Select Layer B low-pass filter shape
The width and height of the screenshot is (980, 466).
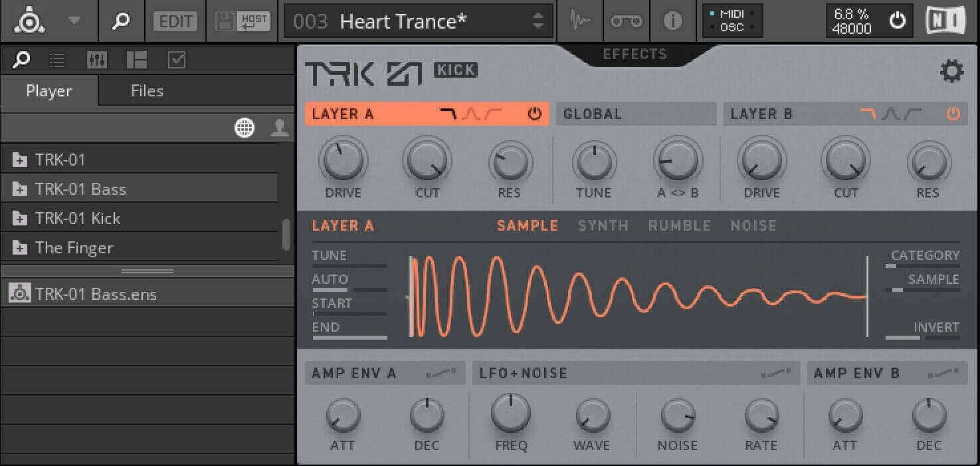coord(868,114)
